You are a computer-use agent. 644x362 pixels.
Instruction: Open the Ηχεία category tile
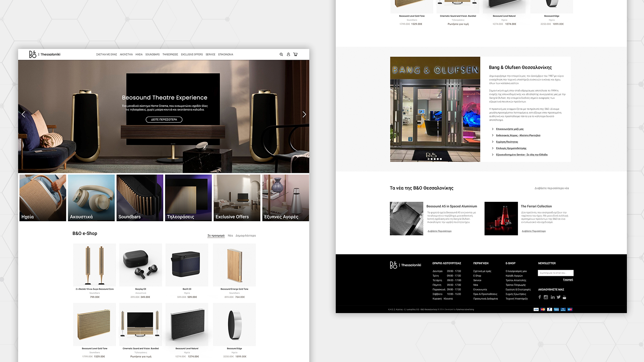[x=43, y=198]
